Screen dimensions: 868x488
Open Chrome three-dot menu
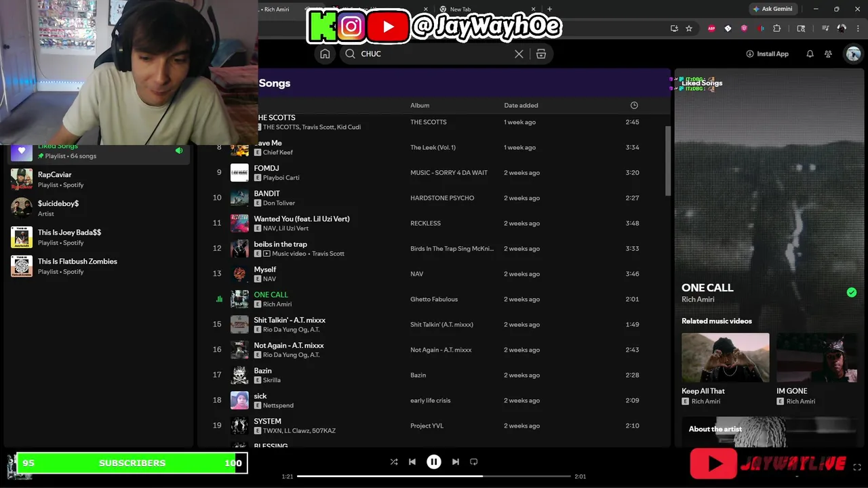[859, 28]
